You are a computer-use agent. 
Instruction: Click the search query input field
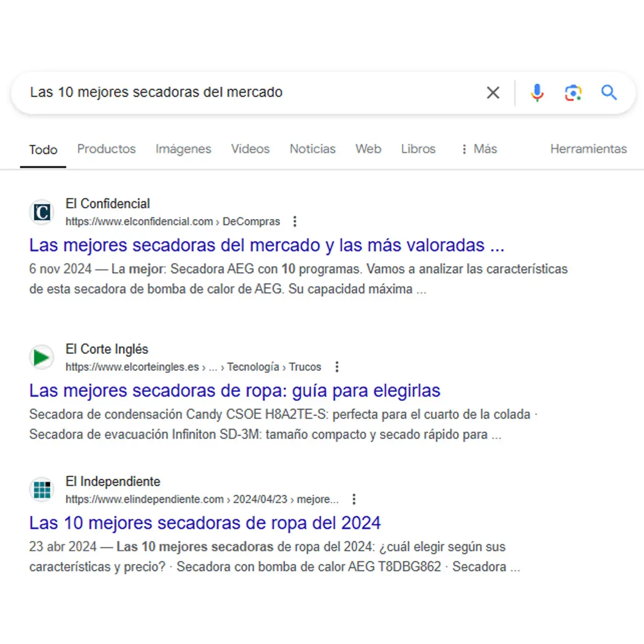252,92
